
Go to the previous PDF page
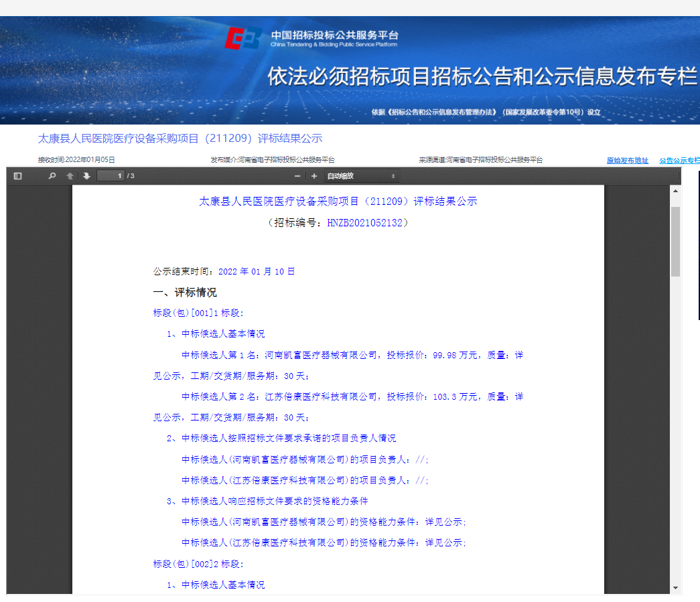[70, 176]
